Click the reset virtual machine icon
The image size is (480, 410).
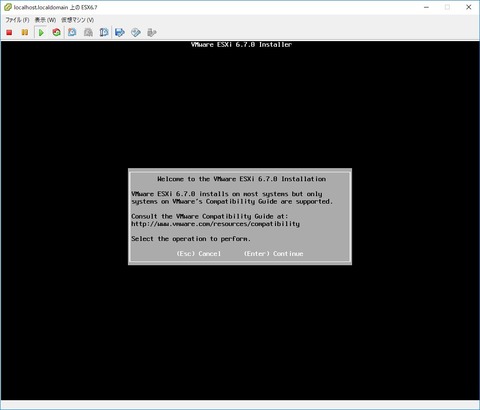(x=56, y=33)
